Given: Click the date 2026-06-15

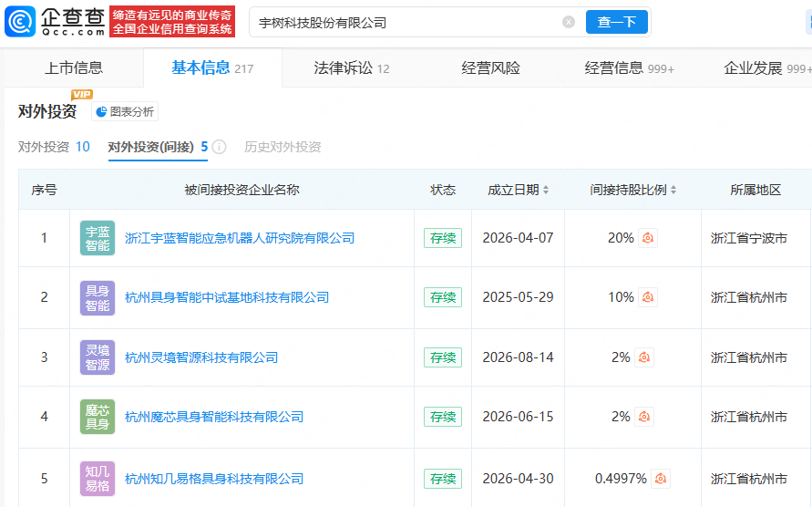Looking at the screenshot, I should [x=518, y=417].
